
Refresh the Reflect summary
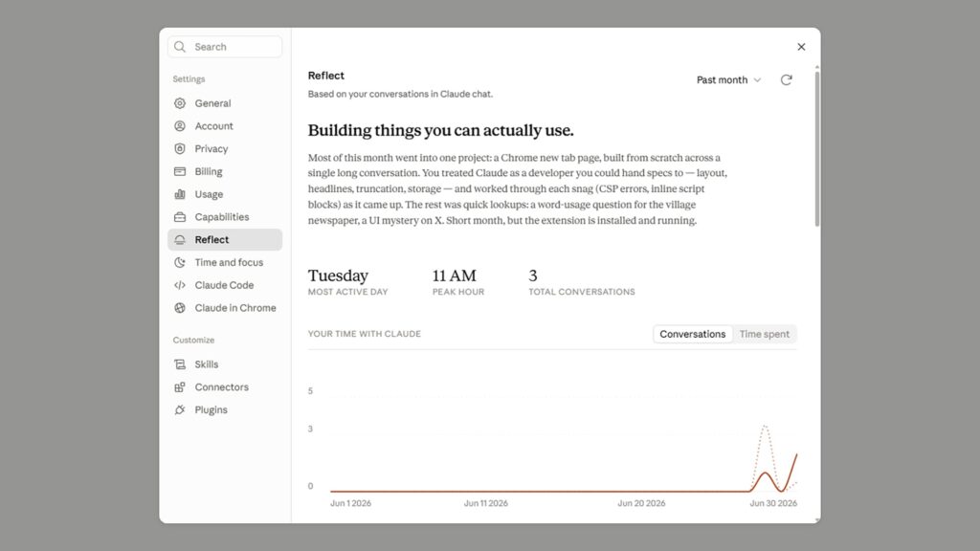(787, 80)
